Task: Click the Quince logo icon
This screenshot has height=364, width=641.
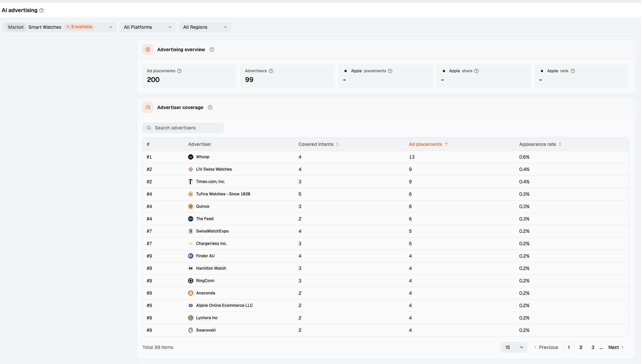Action: 191,206
